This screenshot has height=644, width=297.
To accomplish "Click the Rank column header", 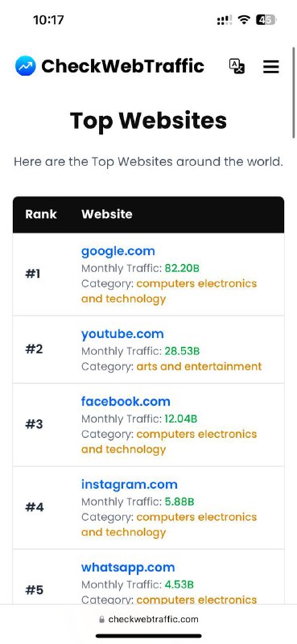I will 41,214.
